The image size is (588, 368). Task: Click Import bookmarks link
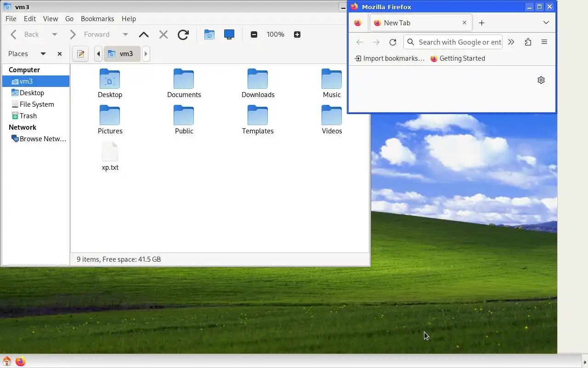click(x=390, y=58)
